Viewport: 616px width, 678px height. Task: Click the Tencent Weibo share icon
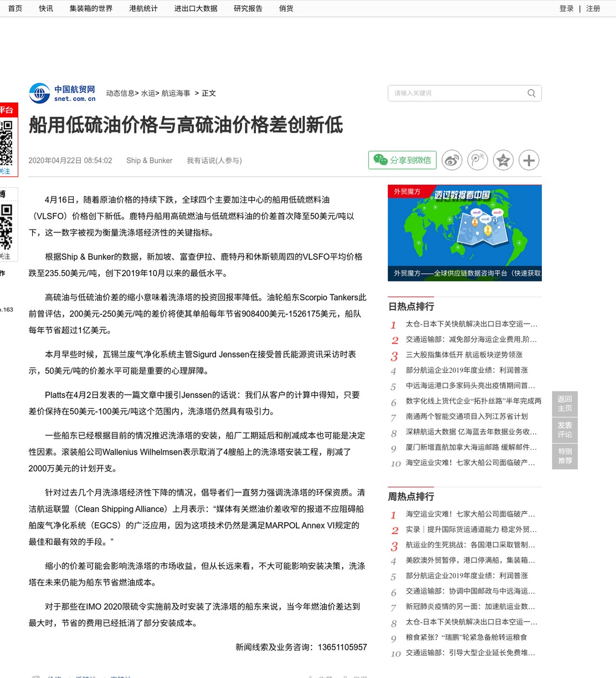coord(478,160)
